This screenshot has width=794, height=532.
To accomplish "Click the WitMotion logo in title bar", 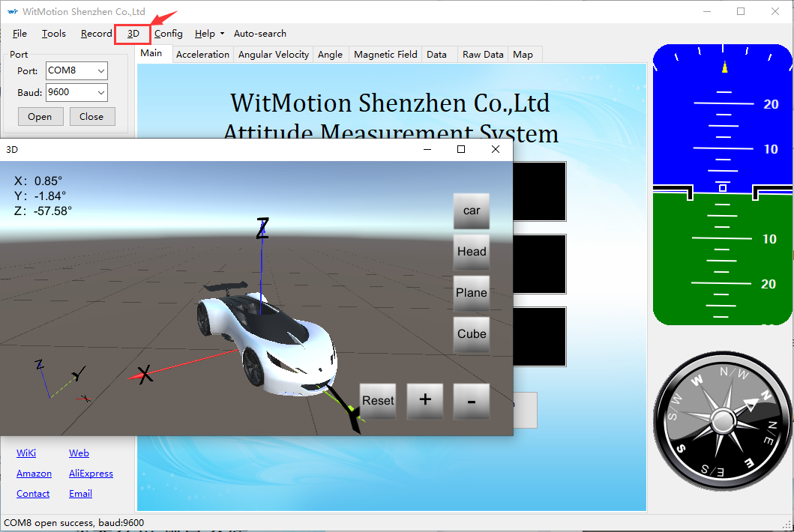I will (13, 11).
